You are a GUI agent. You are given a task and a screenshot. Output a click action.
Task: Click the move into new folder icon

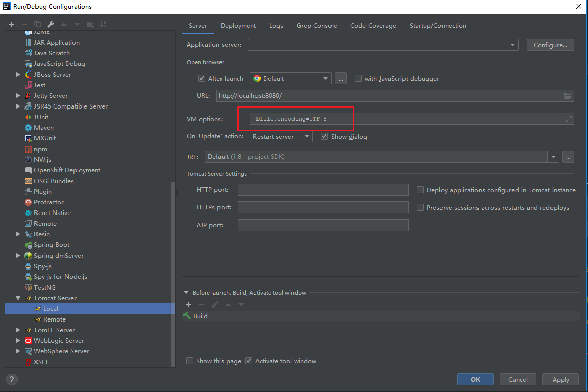[90, 24]
